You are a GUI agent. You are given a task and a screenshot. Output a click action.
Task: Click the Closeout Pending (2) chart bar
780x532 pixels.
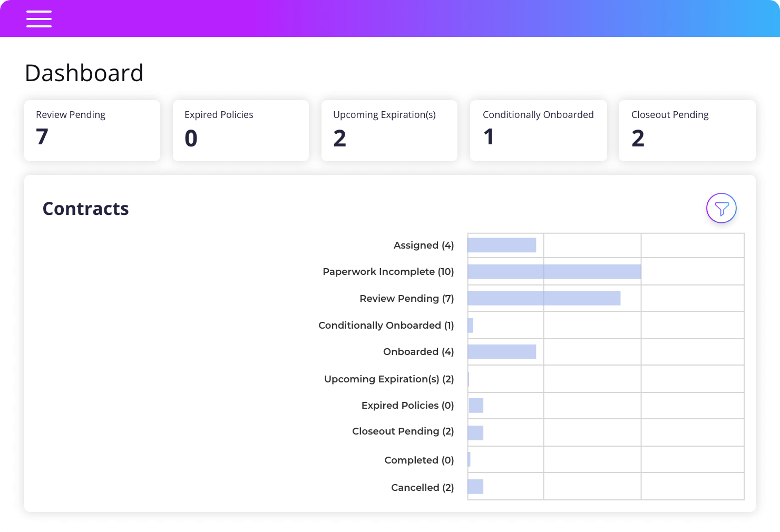475,433
